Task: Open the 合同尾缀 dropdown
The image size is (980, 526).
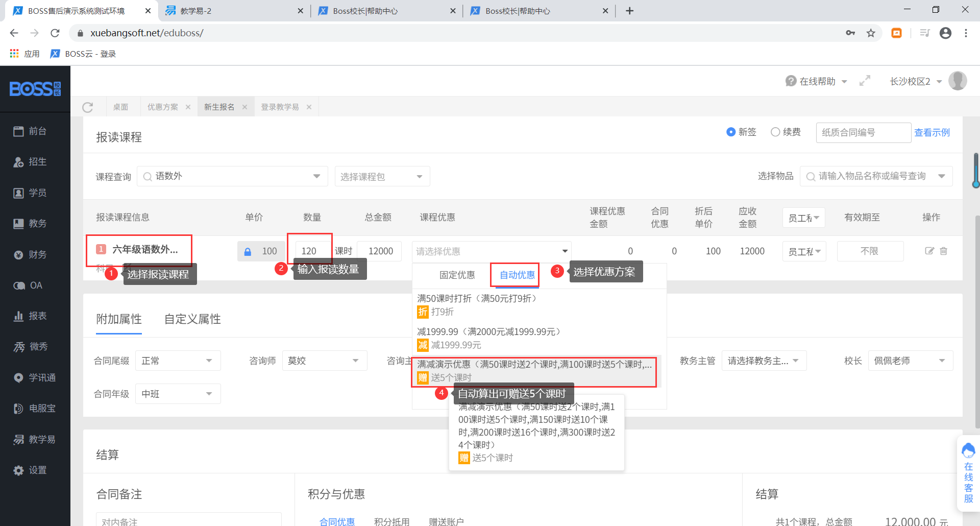Action: coord(178,361)
